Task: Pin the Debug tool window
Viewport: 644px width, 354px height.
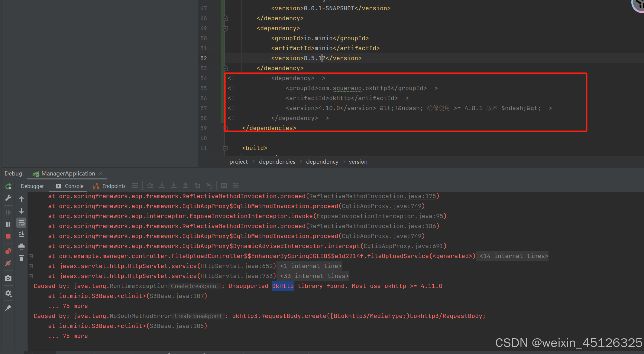Action: point(8,308)
